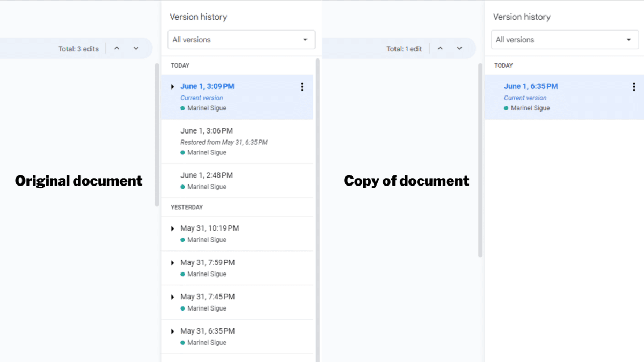
Task: Select the May 31, 7:59 PM version entry
Action: click(237, 268)
